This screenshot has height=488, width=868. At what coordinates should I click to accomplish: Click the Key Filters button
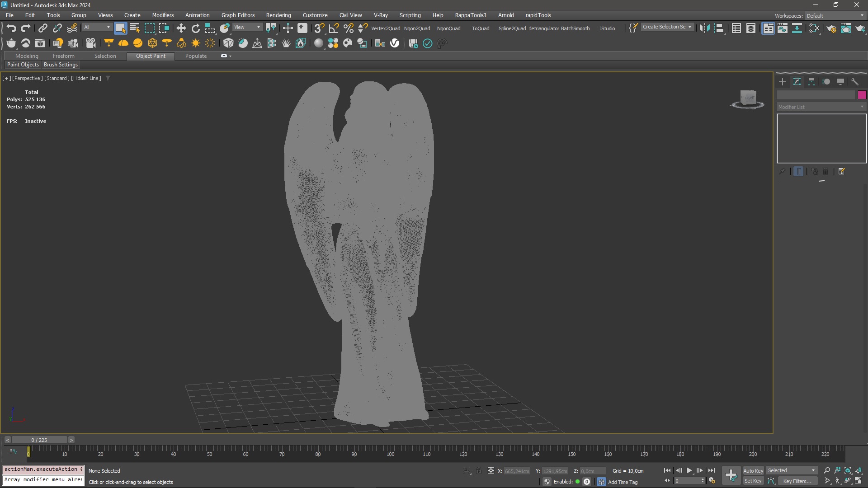pyautogui.click(x=797, y=481)
